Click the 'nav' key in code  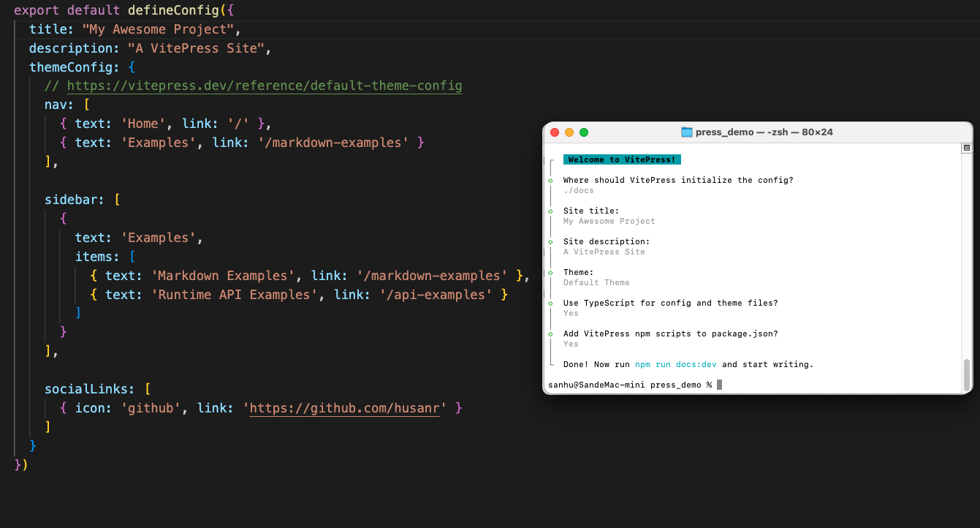pos(56,105)
